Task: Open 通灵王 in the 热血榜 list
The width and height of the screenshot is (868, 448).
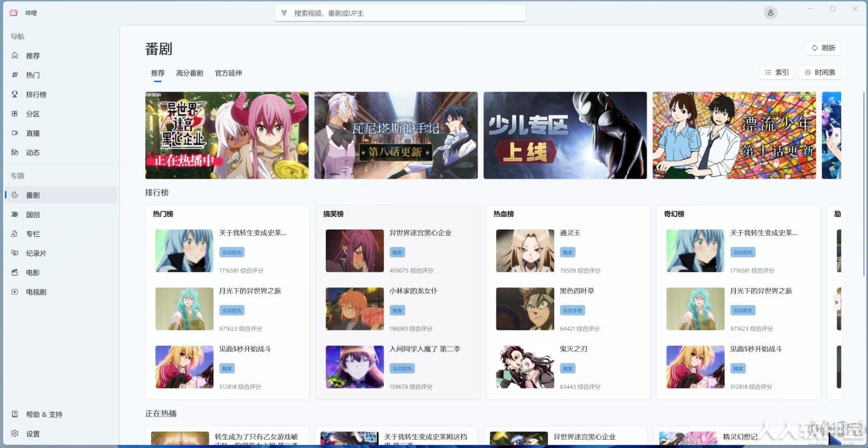Action: point(568,251)
